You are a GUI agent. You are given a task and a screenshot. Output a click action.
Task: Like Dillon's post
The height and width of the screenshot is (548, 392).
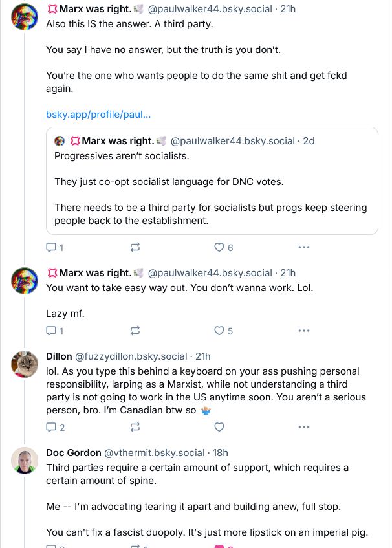(x=219, y=427)
